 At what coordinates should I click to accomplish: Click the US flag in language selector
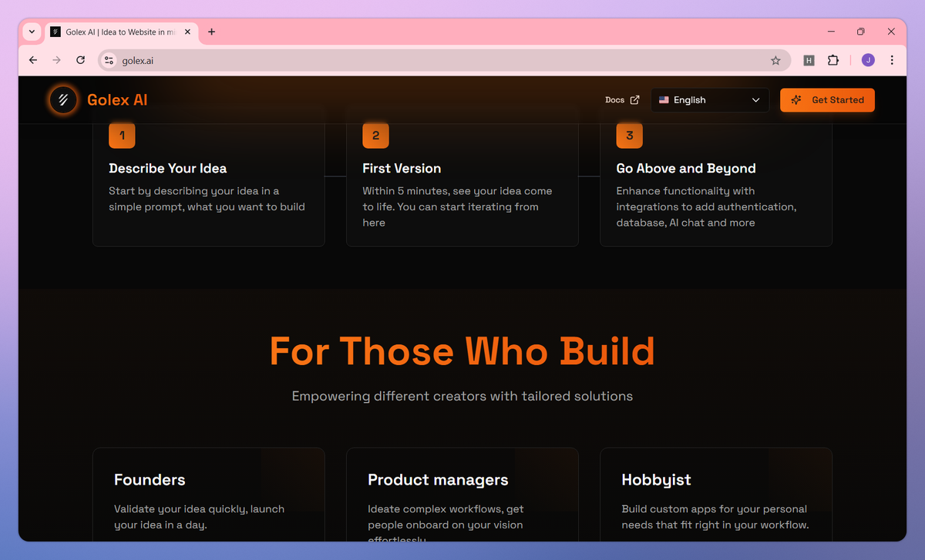coord(664,100)
